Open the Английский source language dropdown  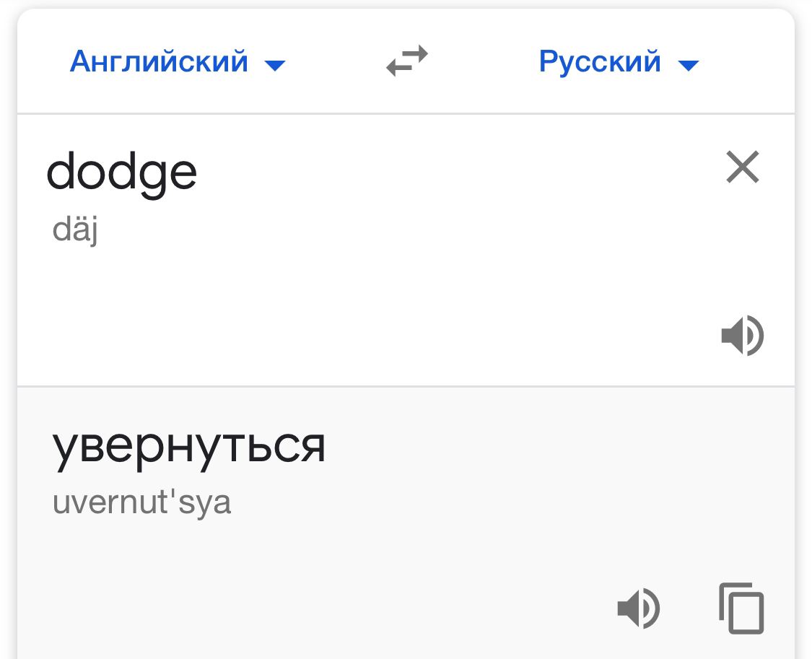(160, 62)
